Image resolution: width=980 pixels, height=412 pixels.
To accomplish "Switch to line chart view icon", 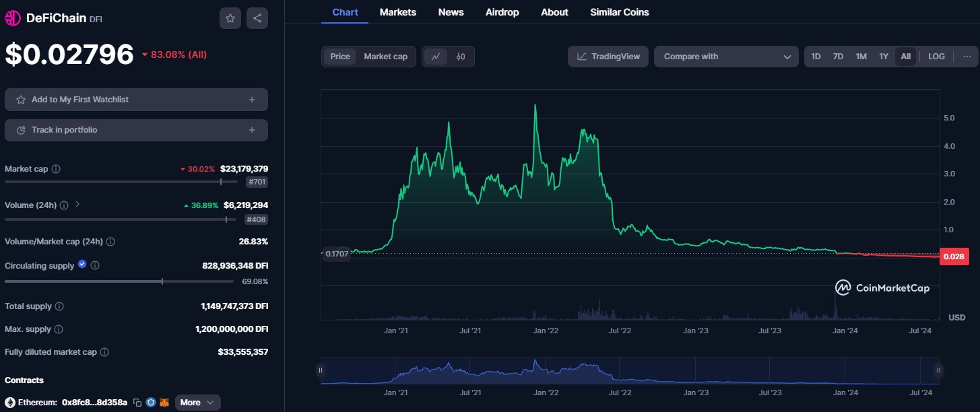I will click(x=436, y=57).
